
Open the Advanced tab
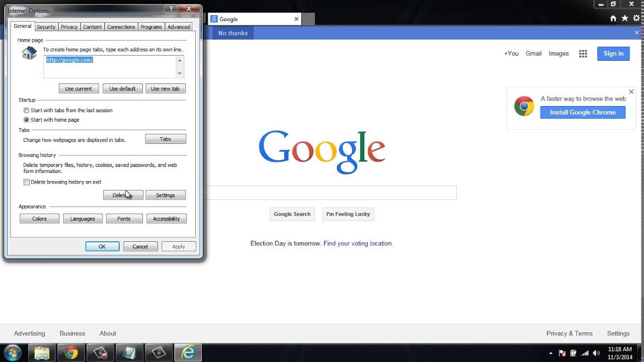click(x=179, y=27)
